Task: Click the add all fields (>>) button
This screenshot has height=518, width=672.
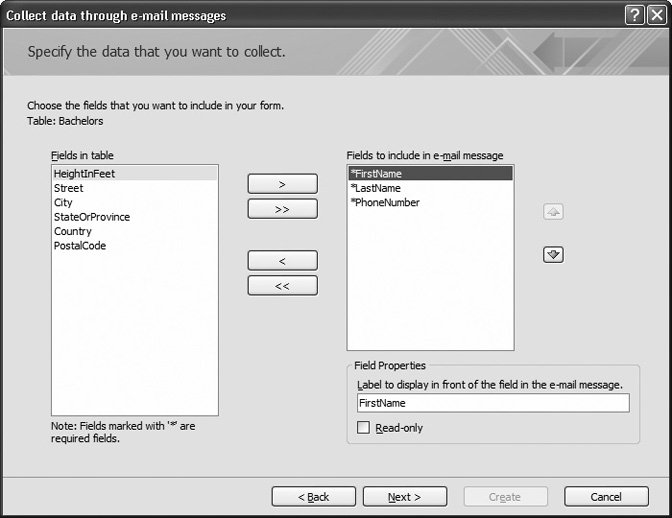Action: point(282,209)
